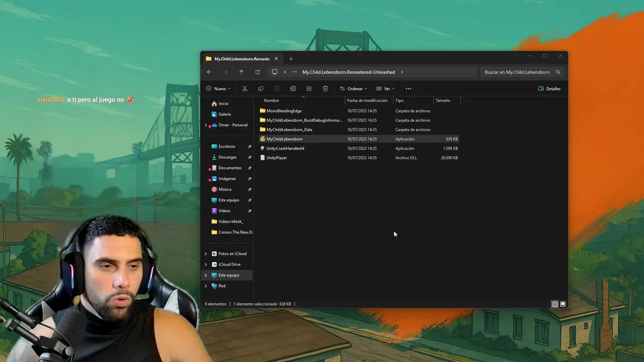644x362 pixels.
Task: Click the UnityPlayer DLL file icon
Action: pyautogui.click(x=262, y=158)
